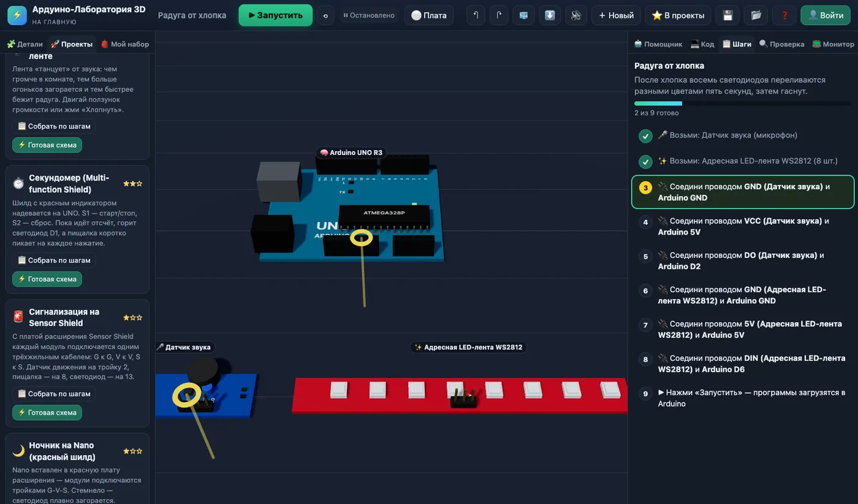Mute sound with the speaker icon
The height and width of the screenshot is (504, 858).
[576, 15]
